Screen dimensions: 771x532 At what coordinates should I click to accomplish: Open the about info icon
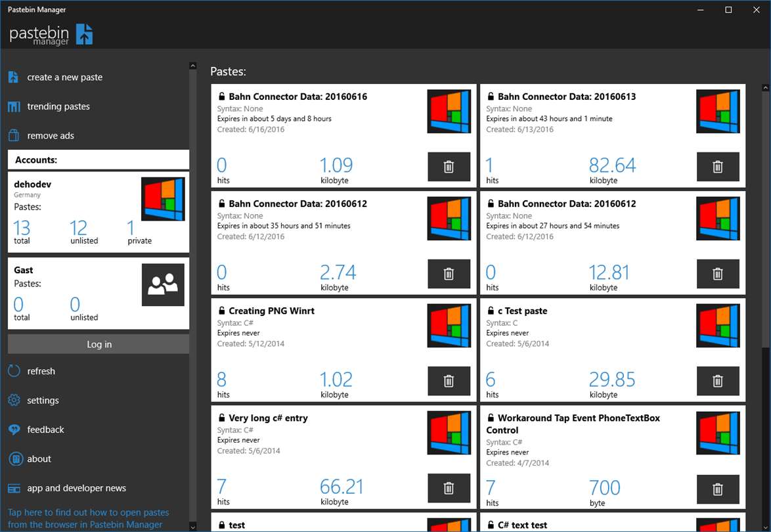pos(14,458)
